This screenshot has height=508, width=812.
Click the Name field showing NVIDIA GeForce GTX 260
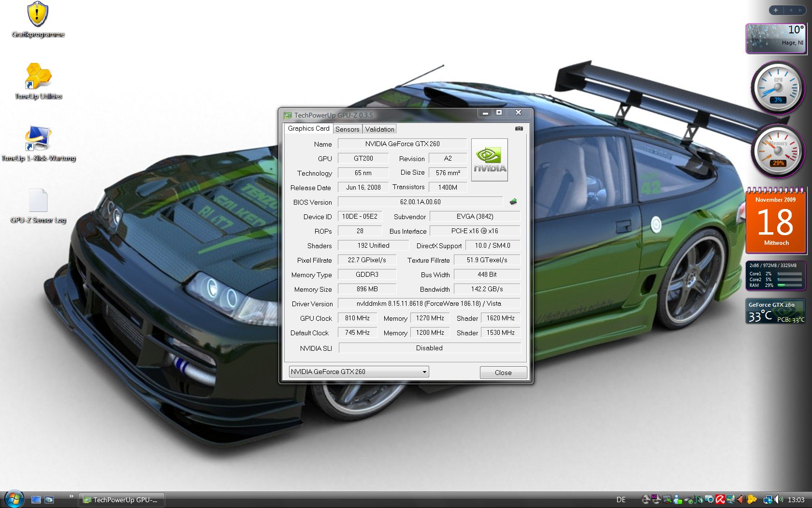tap(402, 144)
